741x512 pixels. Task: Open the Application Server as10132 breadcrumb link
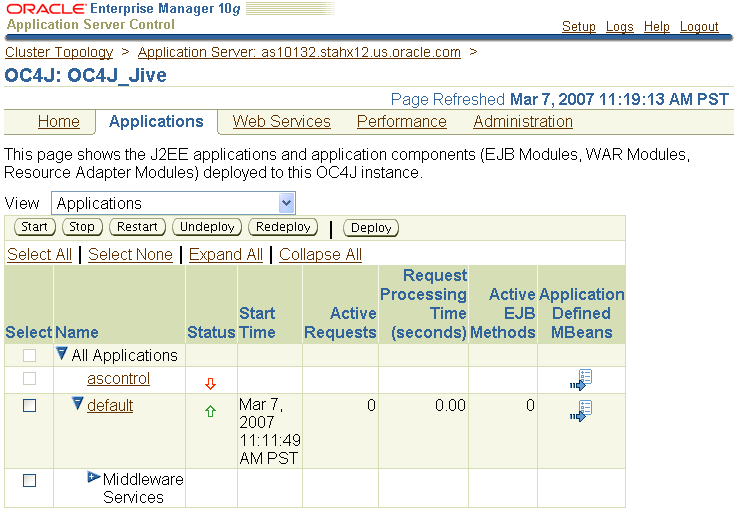pyautogui.click(x=299, y=52)
